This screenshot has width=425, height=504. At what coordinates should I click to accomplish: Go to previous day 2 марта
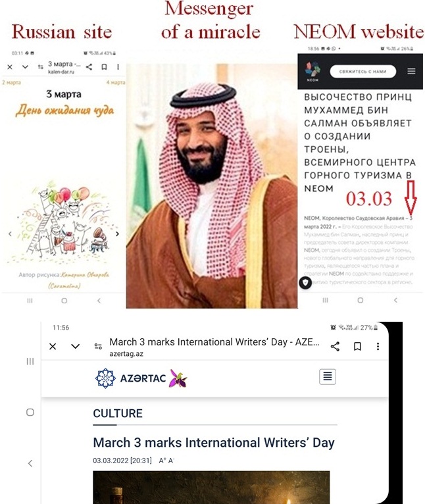(x=12, y=83)
